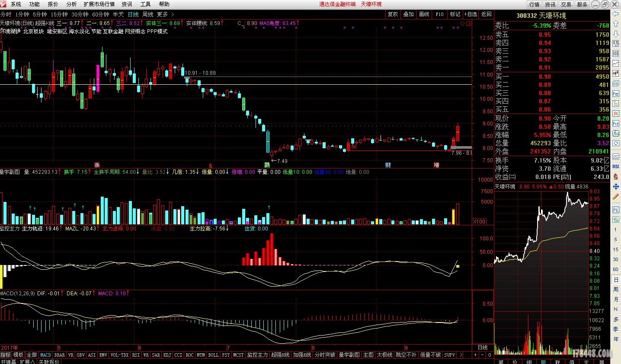Image resolution: width=621 pixels, height=364 pixels.
Task: Click the 财 event marker under the candlestick chart
Action: (x=388, y=165)
